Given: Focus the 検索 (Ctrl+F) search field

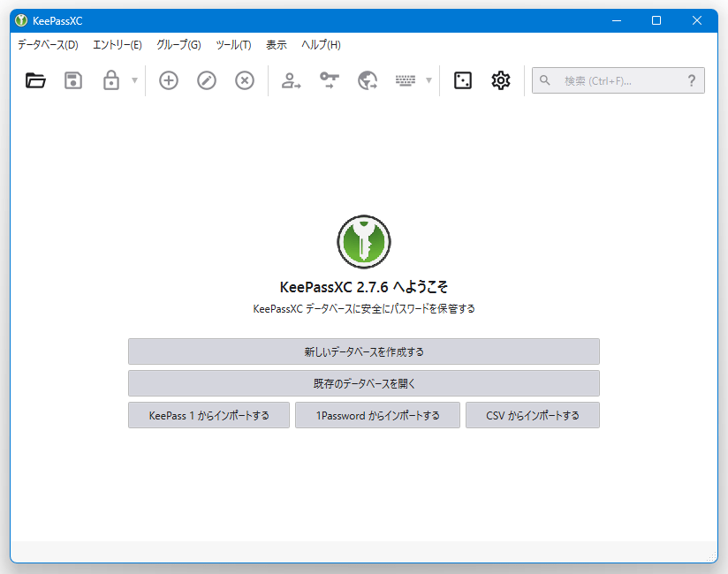Looking at the screenshot, I should coord(618,80).
